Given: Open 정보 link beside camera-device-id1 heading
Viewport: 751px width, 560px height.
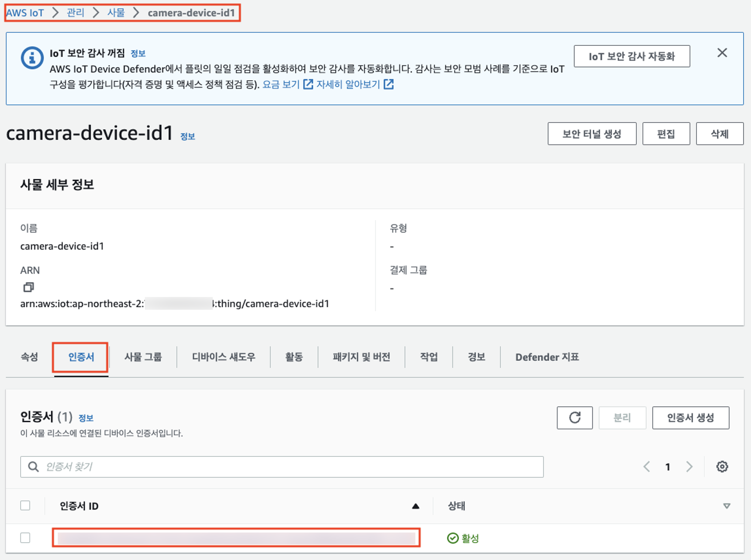Looking at the screenshot, I should [188, 137].
